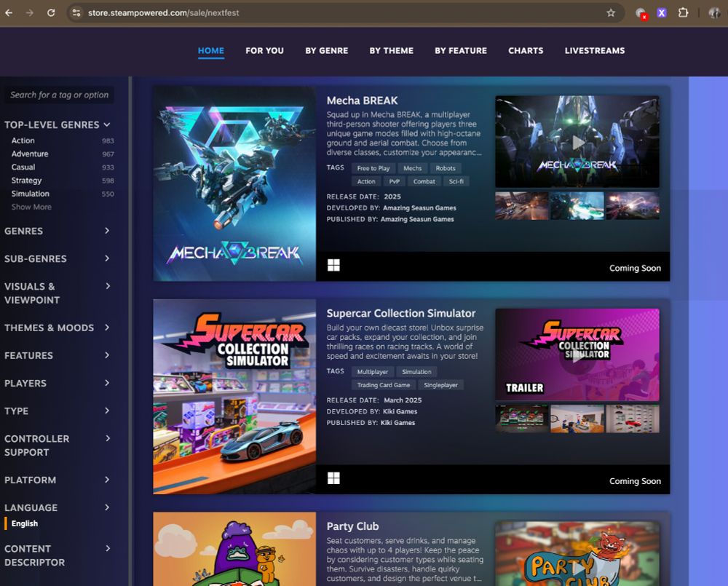Screen dimensions: 728x586
Task: Click the Multiplayer tag
Action: tap(372, 371)
